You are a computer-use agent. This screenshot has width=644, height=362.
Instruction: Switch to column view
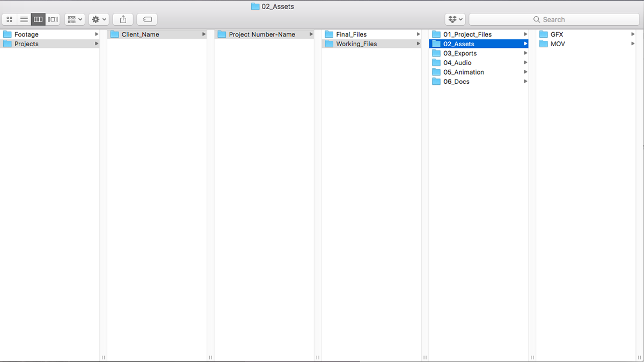38,19
